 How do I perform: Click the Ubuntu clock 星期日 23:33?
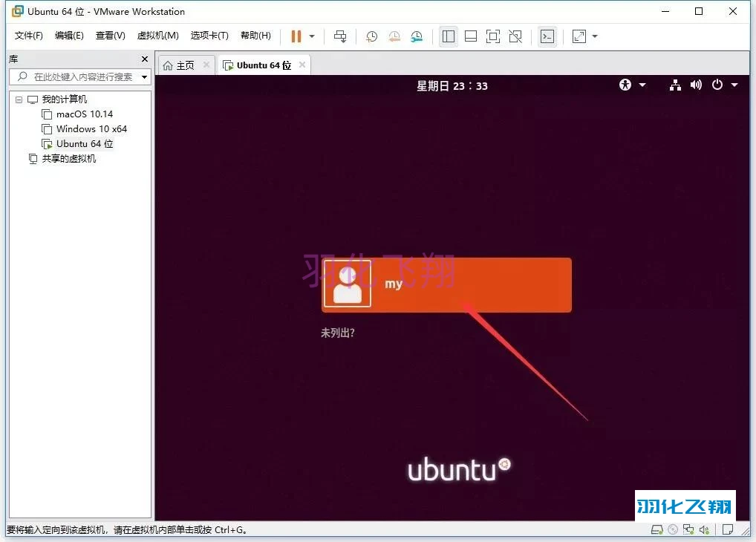pyautogui.click(x=452, y=86)
